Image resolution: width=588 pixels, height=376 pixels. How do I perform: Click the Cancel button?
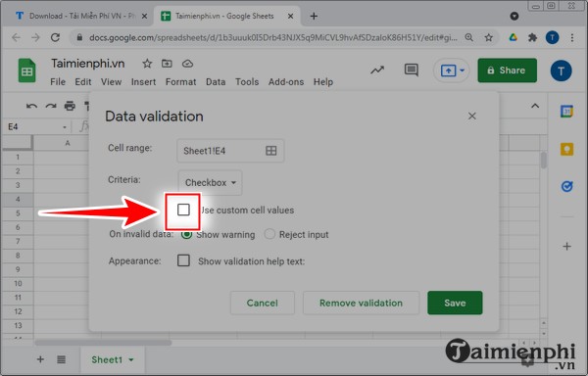coord(262,303)
